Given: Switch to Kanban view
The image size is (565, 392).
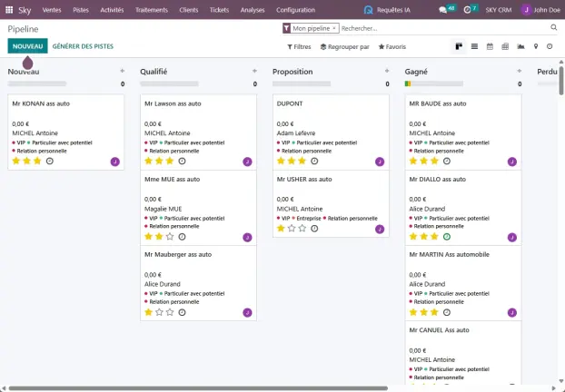Looking at the screenshot, I should (x=459, y=46).
